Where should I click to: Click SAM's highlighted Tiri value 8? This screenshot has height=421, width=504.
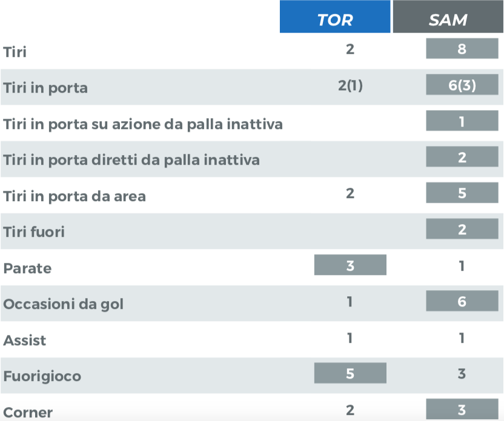pyautogui.click(x=462, y=49)
